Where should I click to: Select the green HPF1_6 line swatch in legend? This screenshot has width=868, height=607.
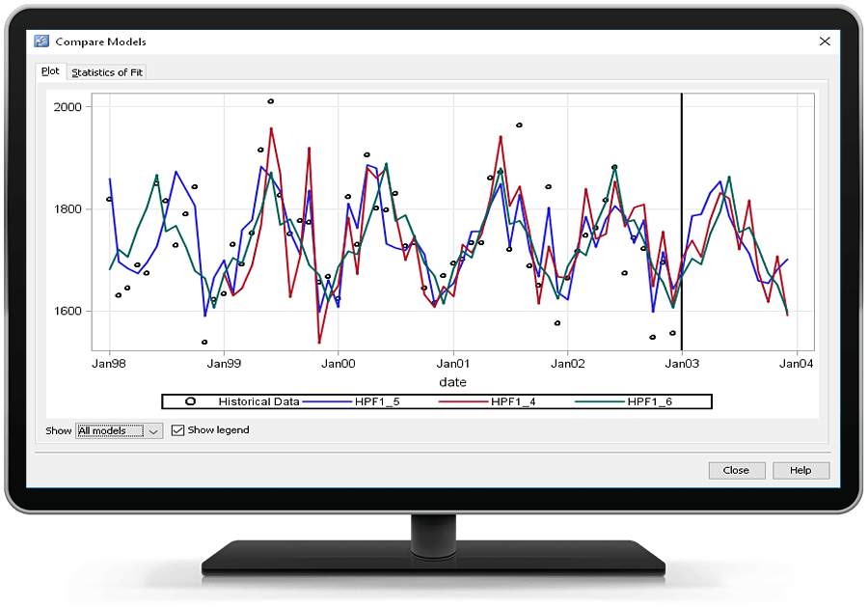point(596,401)
